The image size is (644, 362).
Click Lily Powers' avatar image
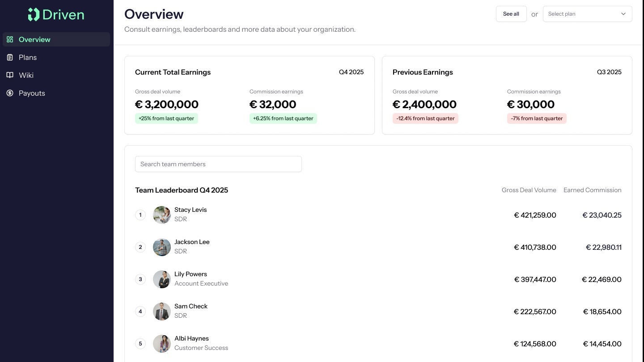[x=161, y=279]
